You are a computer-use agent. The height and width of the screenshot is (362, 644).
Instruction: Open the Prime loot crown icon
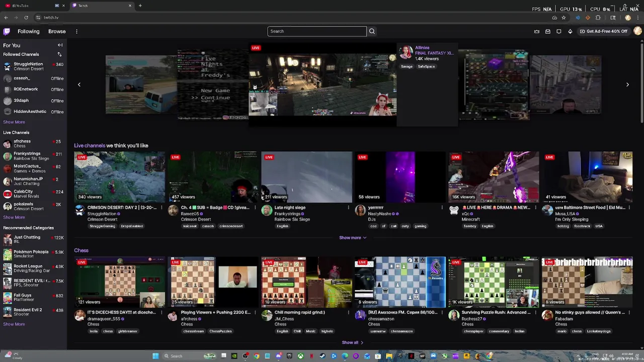(x=537, y=31)
